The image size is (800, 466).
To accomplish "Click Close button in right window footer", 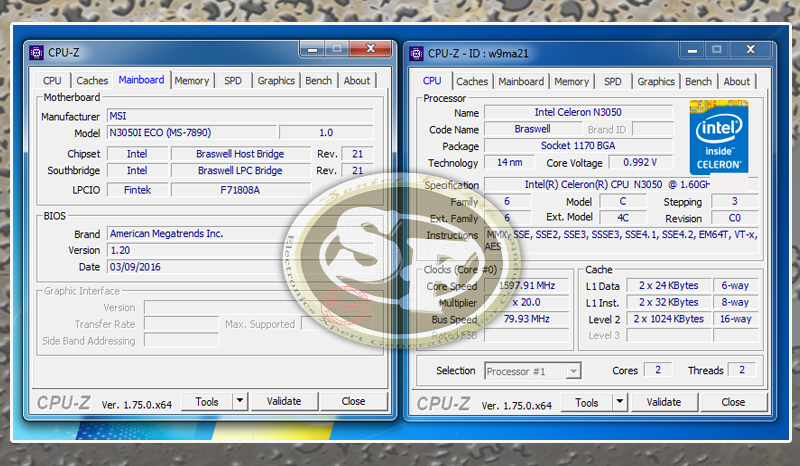I will 733,403.
